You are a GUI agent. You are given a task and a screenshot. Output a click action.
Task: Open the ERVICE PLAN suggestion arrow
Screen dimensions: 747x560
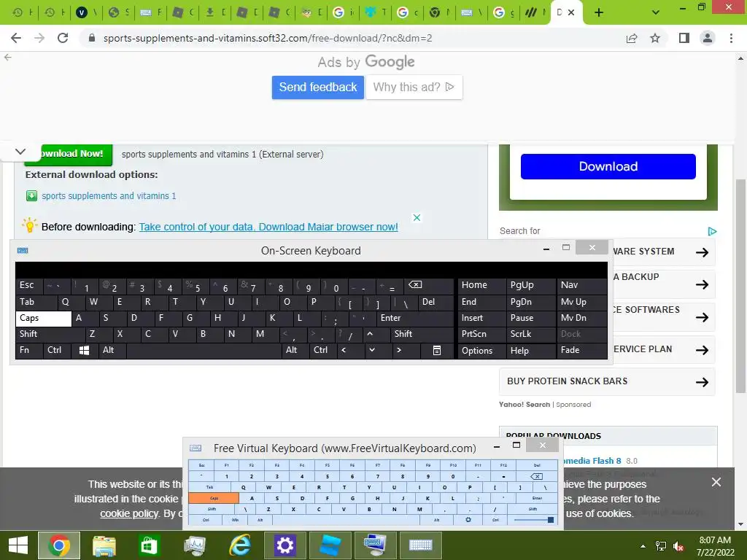tap(702, 350)
